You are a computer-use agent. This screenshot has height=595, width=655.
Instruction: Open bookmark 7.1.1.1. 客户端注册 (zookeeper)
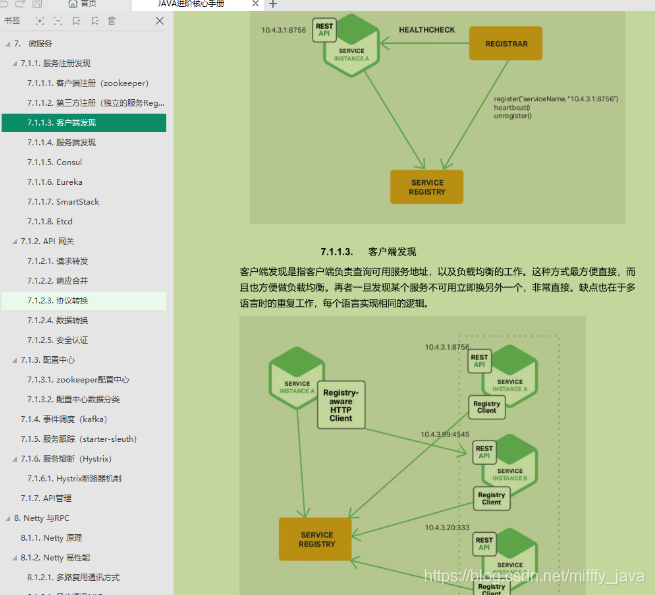88,83
